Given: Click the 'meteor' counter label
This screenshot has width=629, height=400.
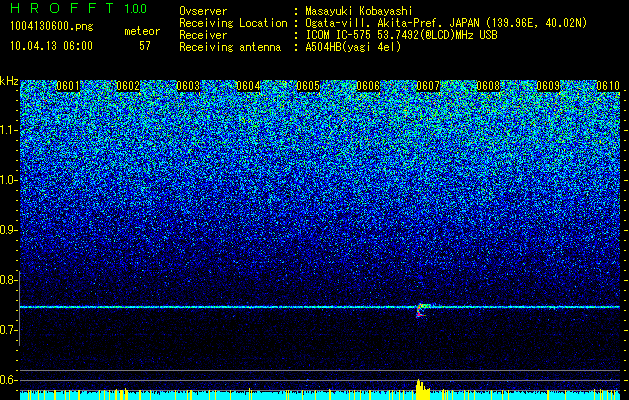Looking at the screenshot, I should [x=142, y=31].
